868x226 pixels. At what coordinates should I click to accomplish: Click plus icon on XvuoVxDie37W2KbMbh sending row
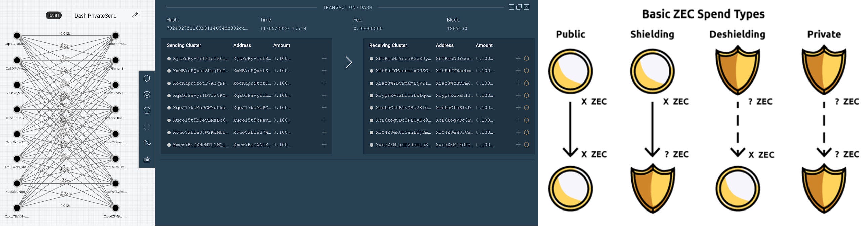[324, 132]
